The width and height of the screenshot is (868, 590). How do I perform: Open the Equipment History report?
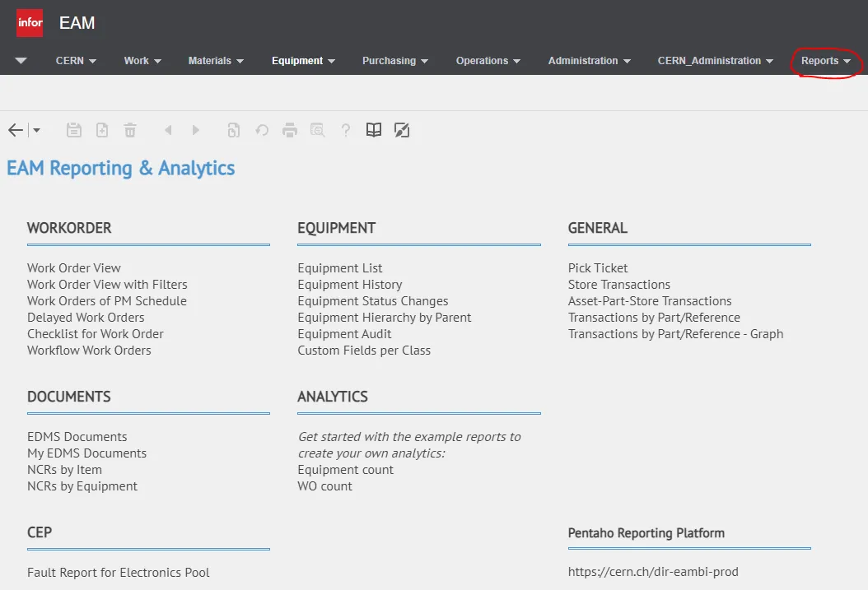pos(350,285)
